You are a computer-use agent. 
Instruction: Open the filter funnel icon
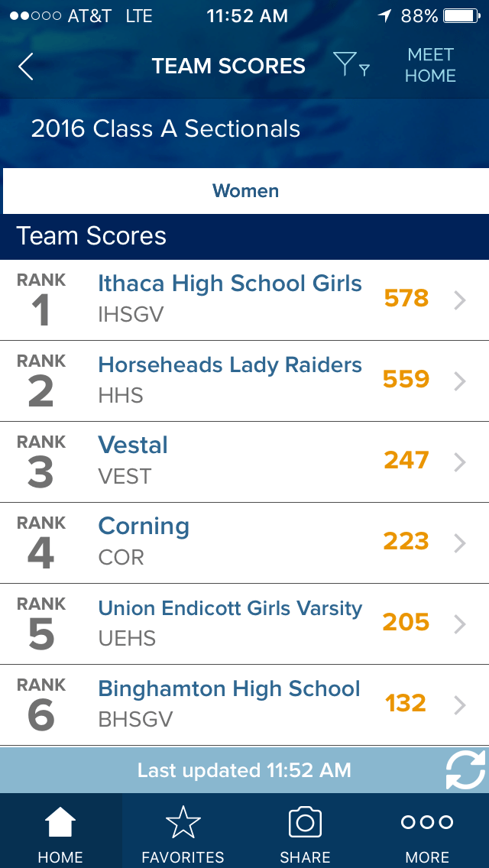click(x=351, y=66)
